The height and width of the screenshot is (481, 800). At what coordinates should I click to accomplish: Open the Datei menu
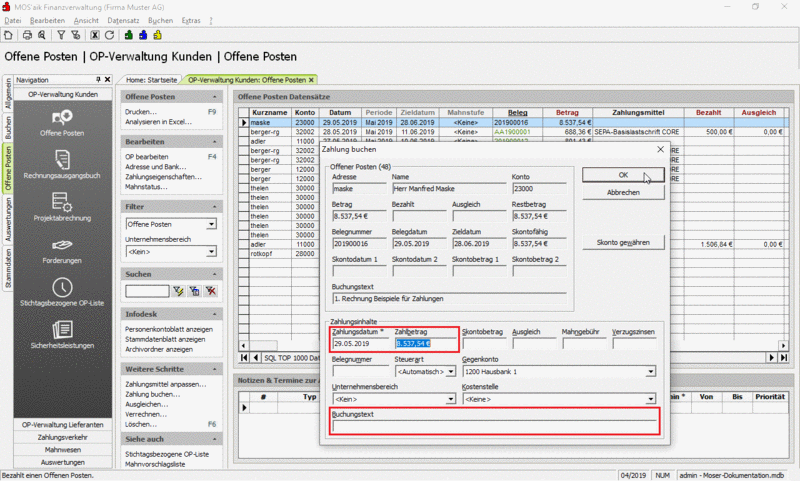(x=13, y=20)
